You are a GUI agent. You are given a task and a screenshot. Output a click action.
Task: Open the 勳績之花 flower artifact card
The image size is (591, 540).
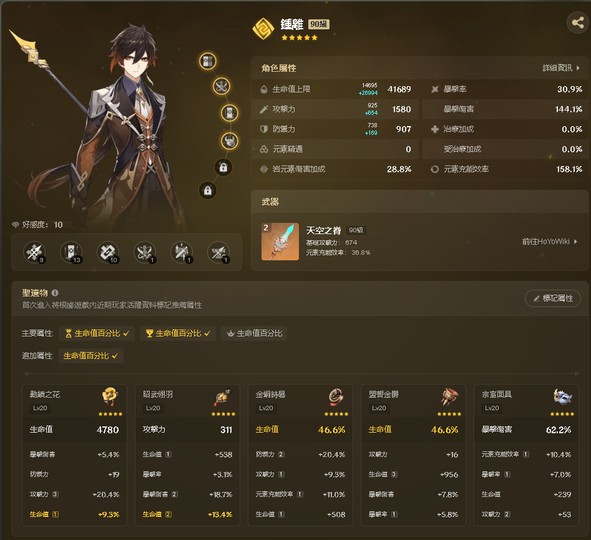coord(75,454)
